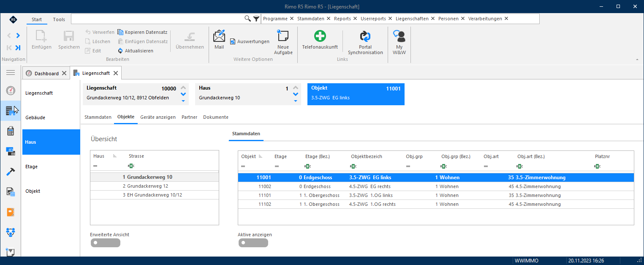Create a Neue Aufgabe task

point(283,42)
